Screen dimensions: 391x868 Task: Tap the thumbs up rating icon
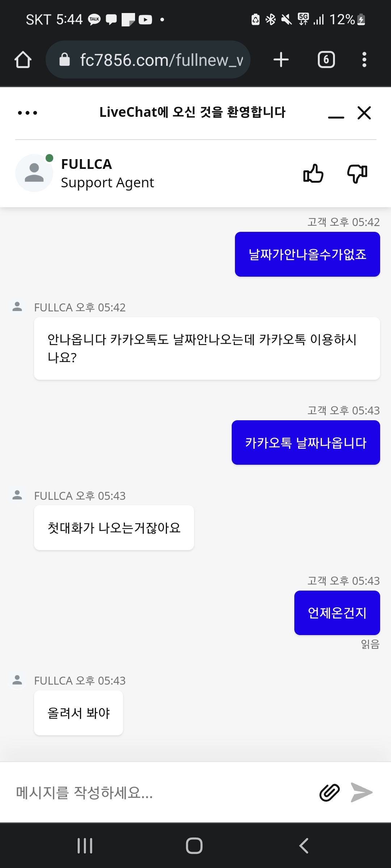click(x=313, y=174)
